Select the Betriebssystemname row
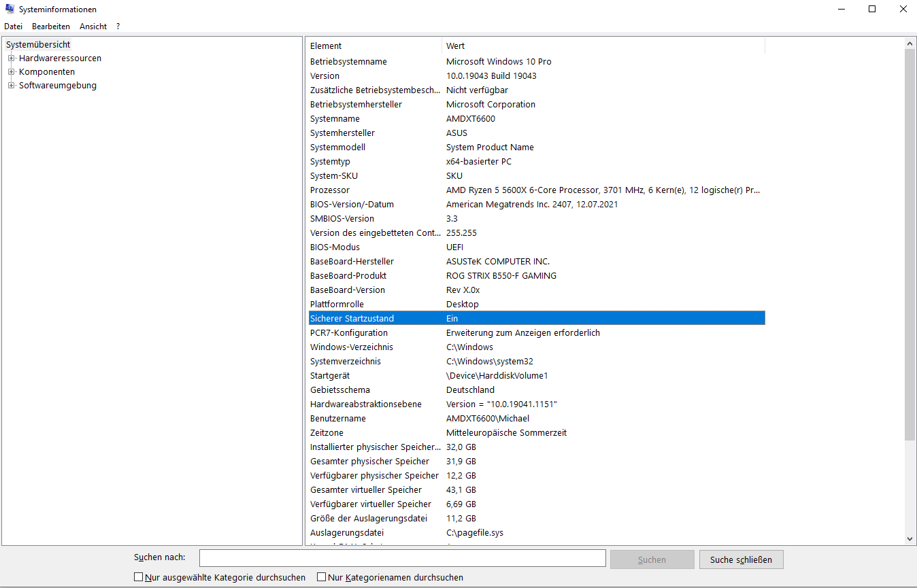This screenshot has width=917, height=588. click(537, 61)
